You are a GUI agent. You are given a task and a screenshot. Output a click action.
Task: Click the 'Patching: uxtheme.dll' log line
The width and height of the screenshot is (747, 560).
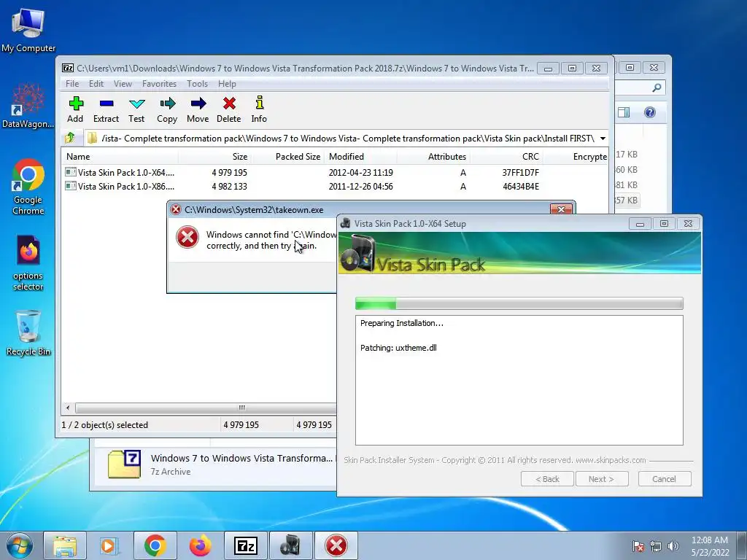tap(398, 348)
